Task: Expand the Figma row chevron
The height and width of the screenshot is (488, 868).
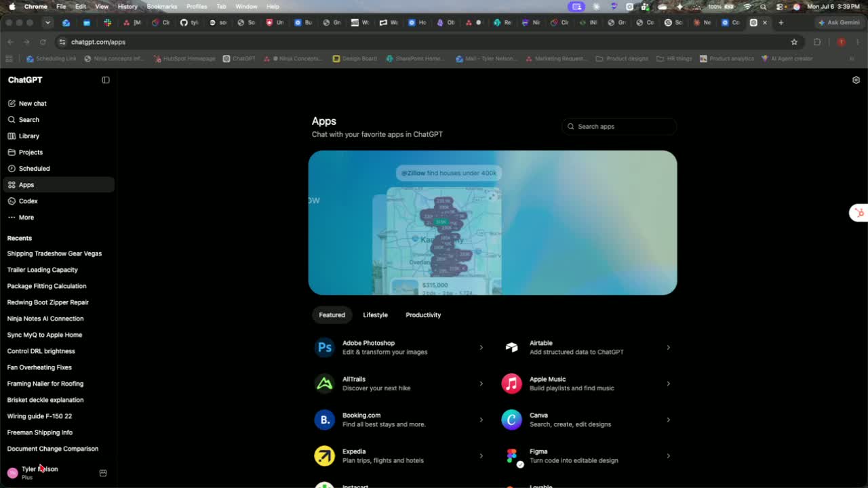Action: [x=668, y=456]
